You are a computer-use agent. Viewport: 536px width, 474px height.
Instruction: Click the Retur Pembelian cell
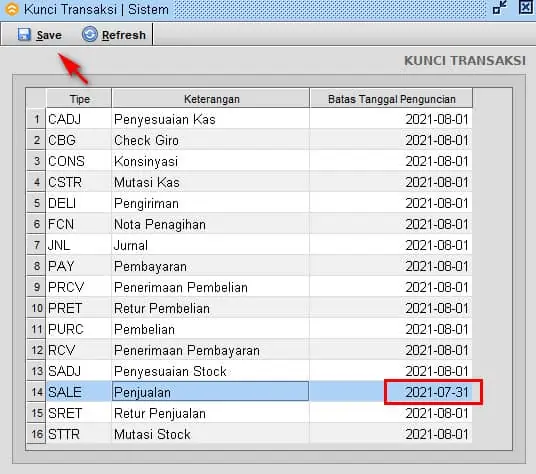pos(211,308)
